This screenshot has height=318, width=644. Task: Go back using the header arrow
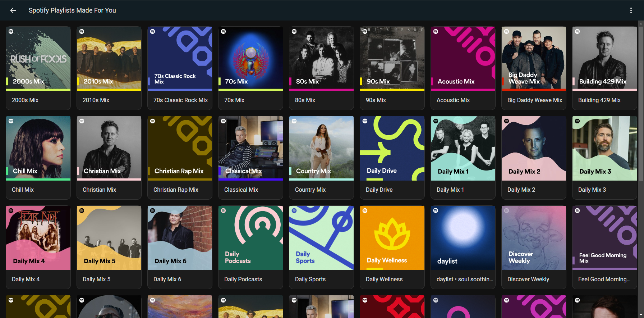[13, 10]
